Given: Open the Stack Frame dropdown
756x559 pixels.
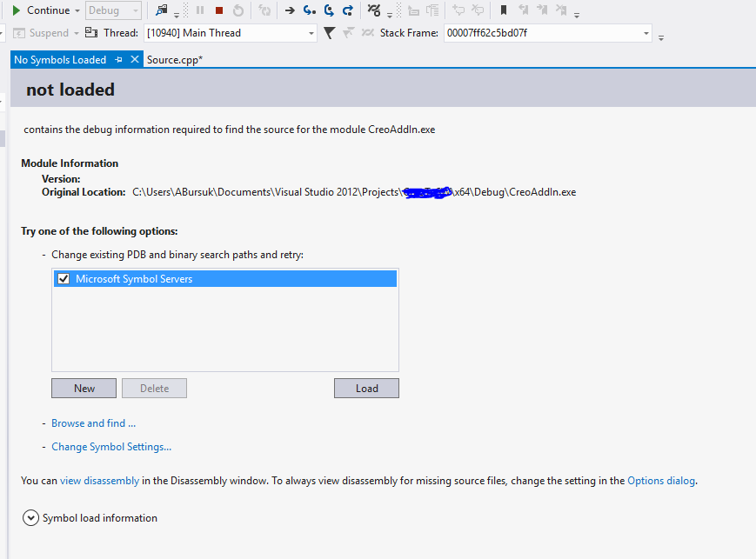Looking at the screenshot, I should [548, 33].
